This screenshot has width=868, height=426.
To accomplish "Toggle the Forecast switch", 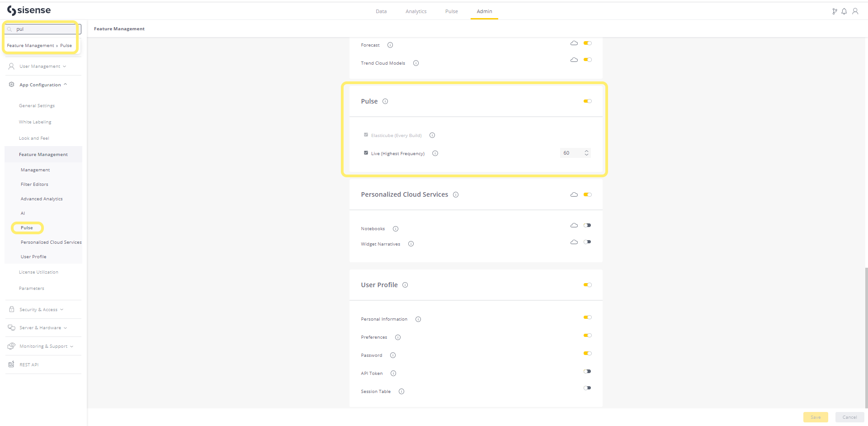I will [x=587, y=43].
